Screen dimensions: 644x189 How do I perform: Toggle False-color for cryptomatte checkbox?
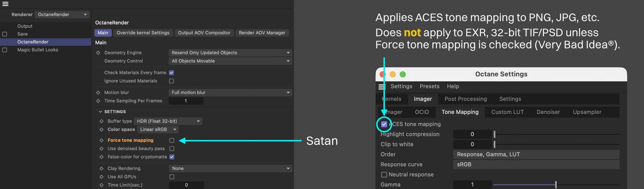pyautogui.click(x=172, y=157)
